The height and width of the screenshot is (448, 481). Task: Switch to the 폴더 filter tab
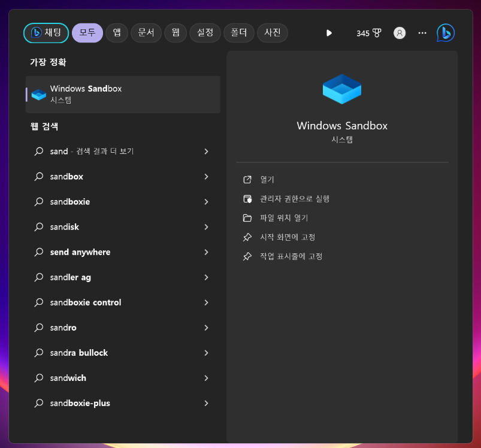click(x=238, y=33)
